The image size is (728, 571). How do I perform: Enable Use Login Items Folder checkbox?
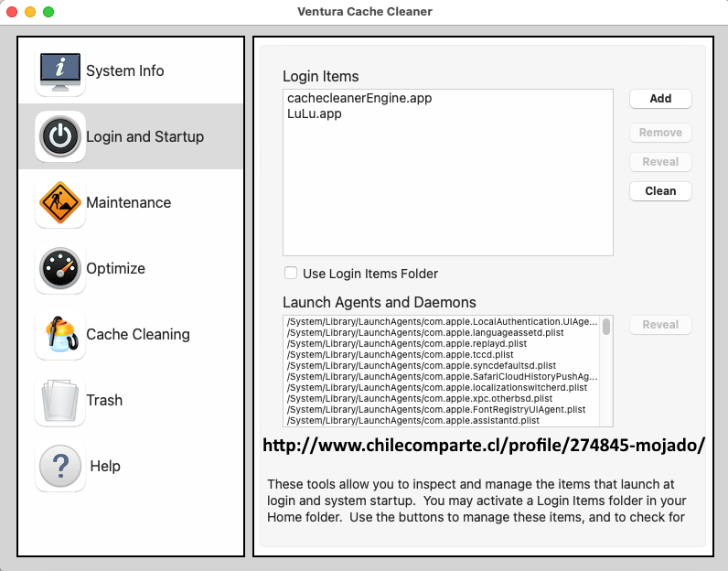click(291, 273)
